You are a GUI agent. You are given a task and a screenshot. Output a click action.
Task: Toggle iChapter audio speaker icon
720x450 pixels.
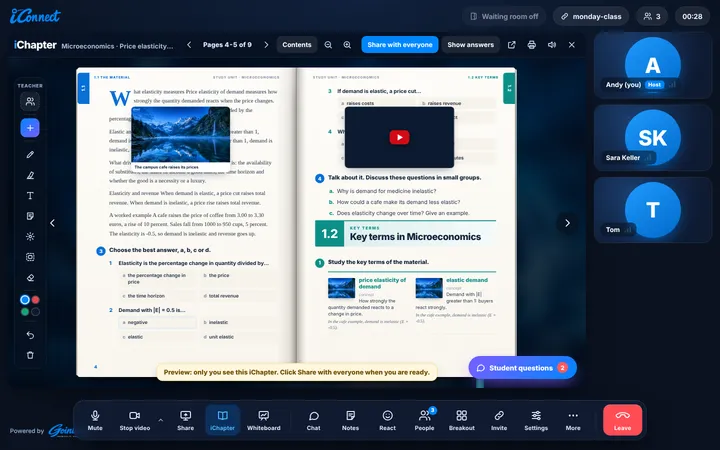[552, 45]
